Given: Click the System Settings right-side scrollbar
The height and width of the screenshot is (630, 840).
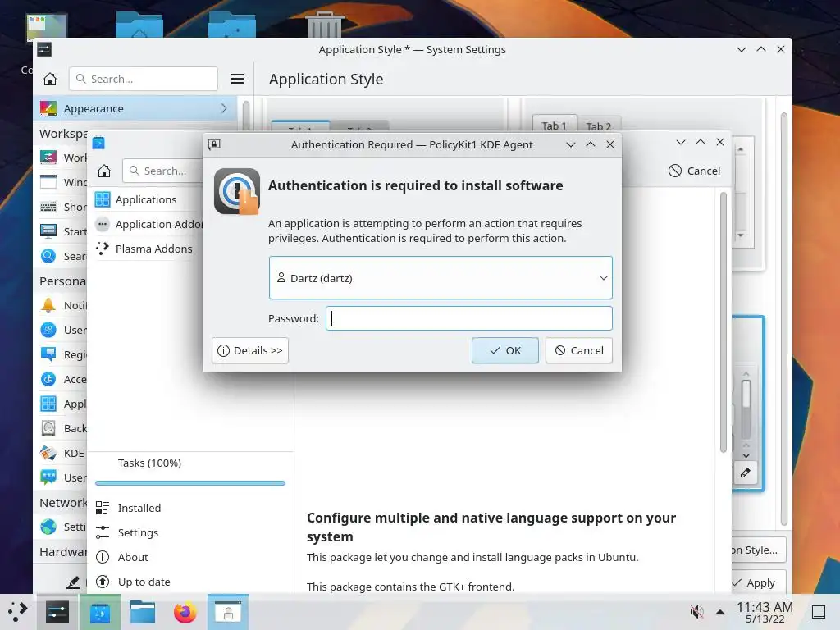Looking at the screenshot, I should tap(783, 319).
